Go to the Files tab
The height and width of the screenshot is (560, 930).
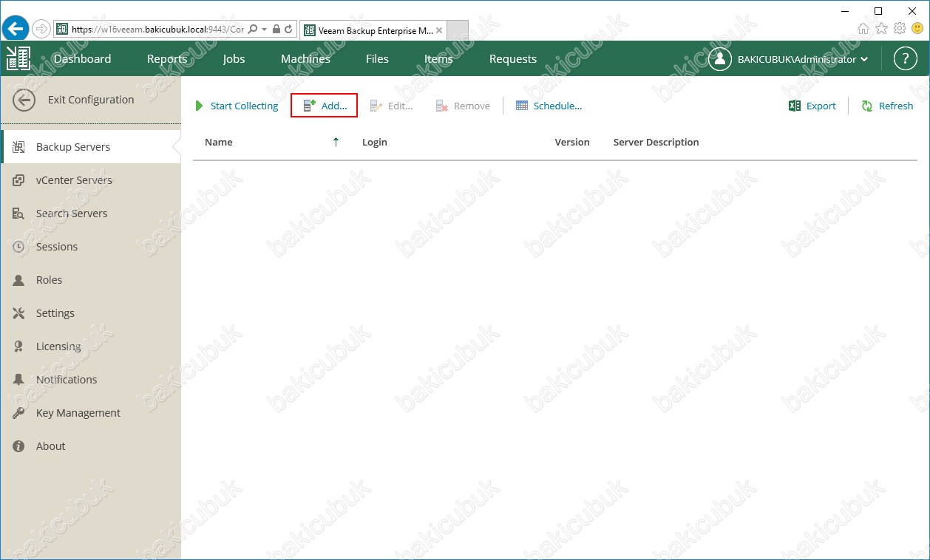377,59
